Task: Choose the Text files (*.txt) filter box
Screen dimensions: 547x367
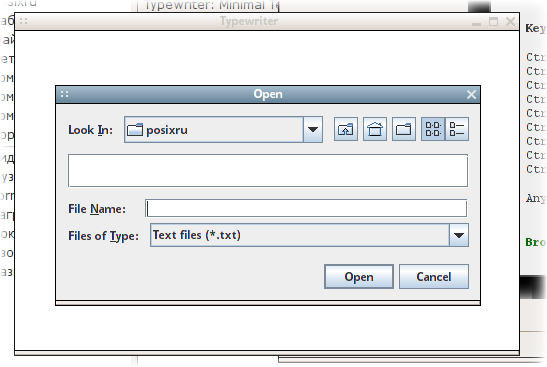Action: point(309,235)
